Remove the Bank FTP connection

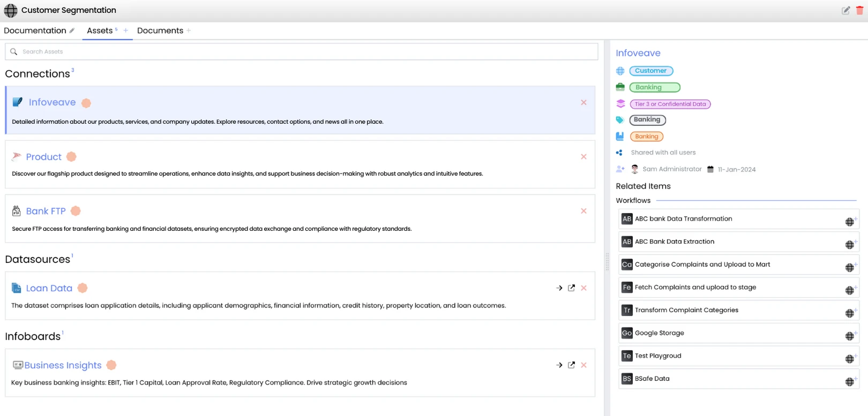pos(583,211)
